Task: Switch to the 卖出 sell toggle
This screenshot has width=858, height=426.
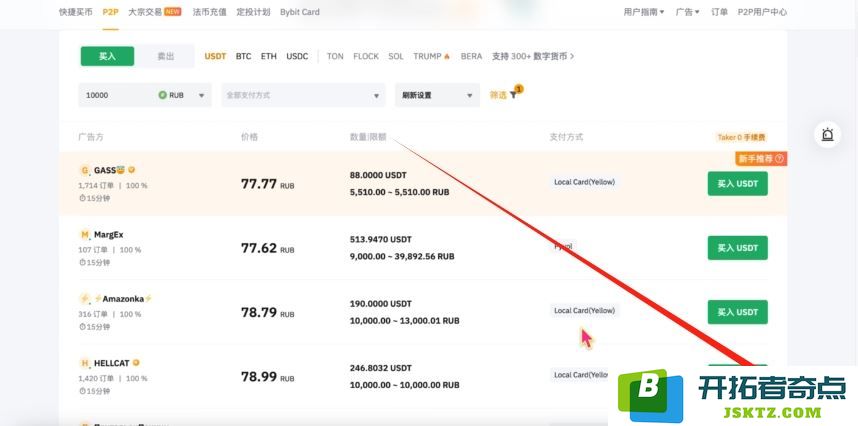Action: pos(166,56)
